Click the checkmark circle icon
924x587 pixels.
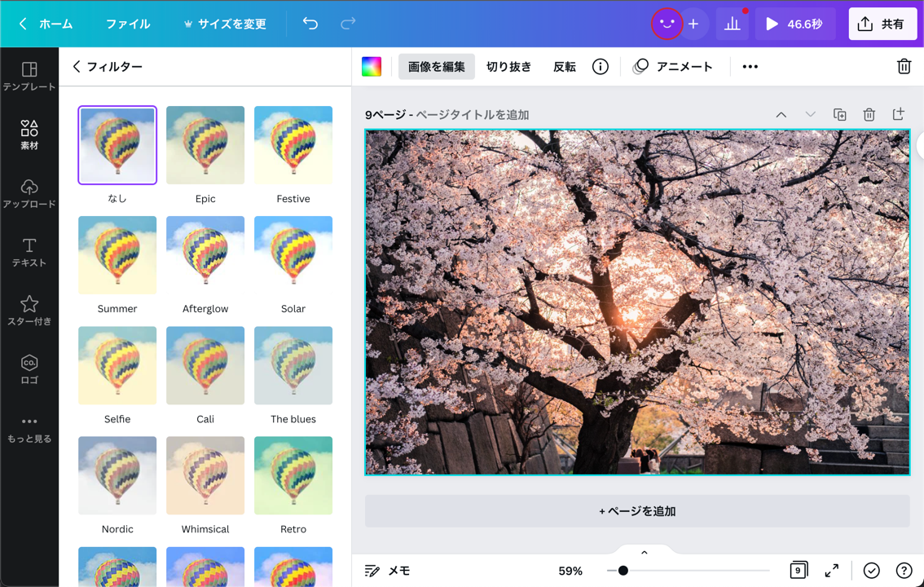click(x=872, y=571)
